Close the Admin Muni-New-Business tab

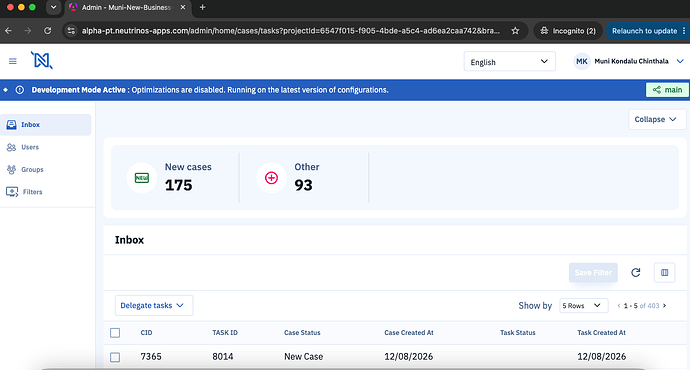pos(183,7)
